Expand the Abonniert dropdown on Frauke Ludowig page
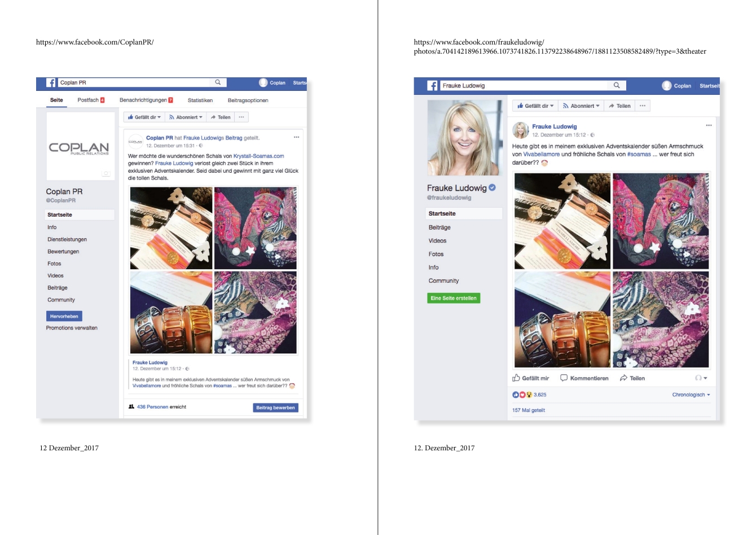The width and height of the screenshot is (756, 535). [x=581, y=106]
